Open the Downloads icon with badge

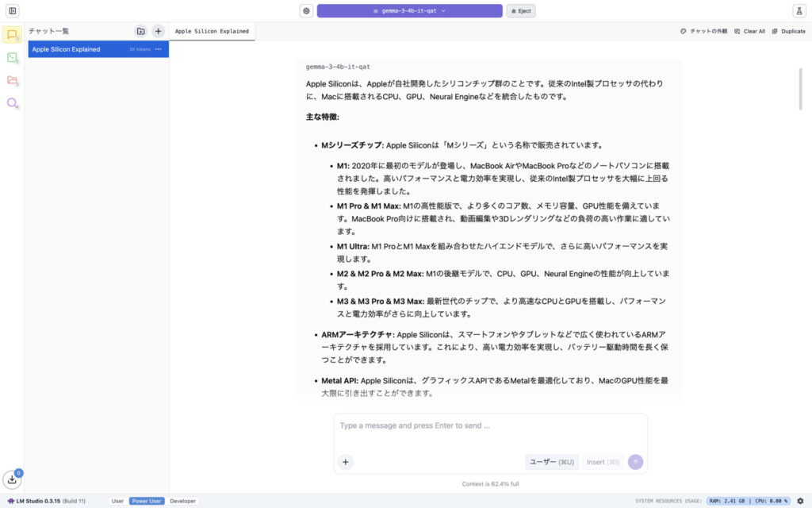(12, 479)
